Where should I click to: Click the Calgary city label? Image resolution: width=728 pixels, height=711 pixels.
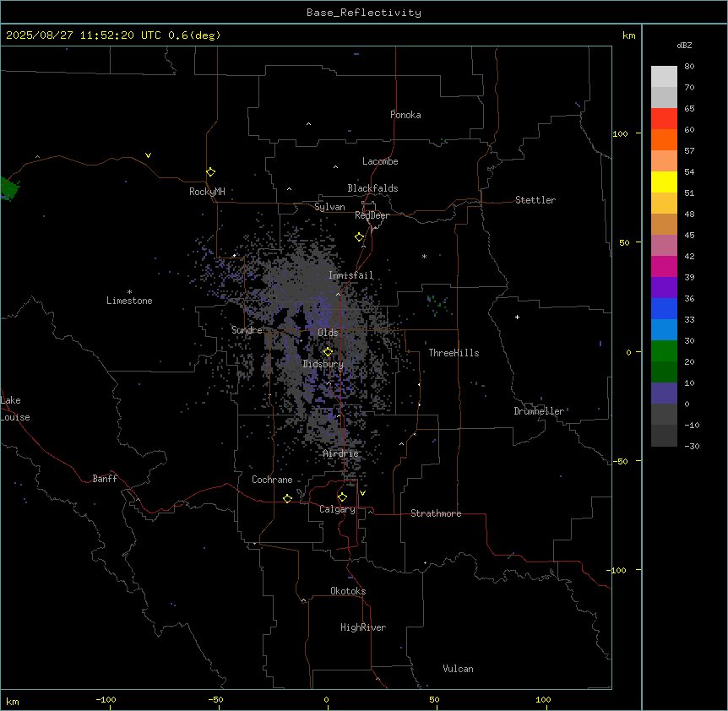click(337, 509)
